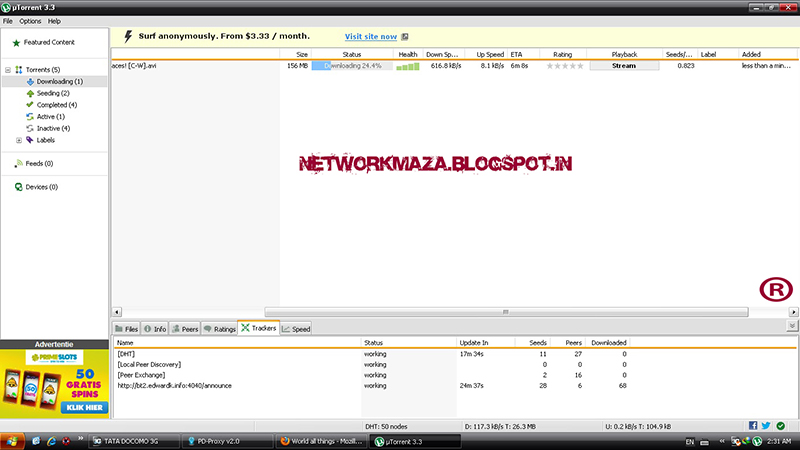800x450 pixels.
Task: Click the Downloading 24.4% progress bar
Action: coord(352,66)
